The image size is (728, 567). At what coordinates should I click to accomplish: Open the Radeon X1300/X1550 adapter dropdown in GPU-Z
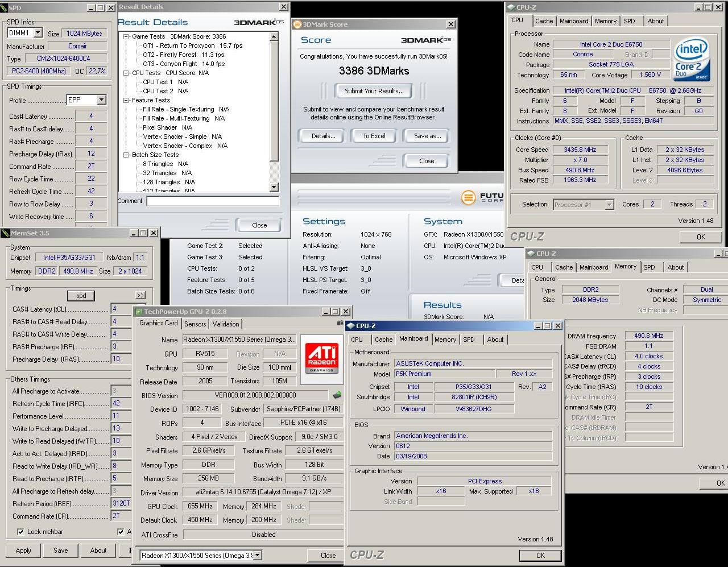tap(257, 555)
